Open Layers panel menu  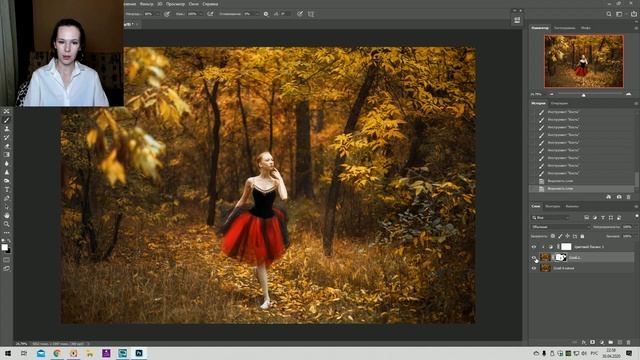636,207
